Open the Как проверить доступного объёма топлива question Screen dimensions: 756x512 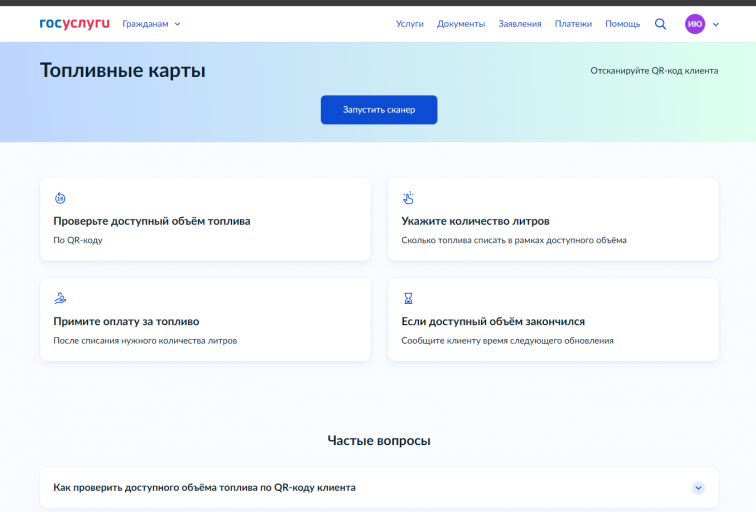point(379,488)
